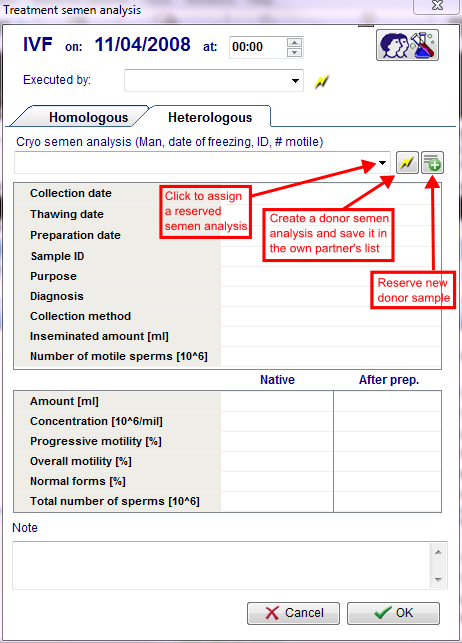Click the Native Amount [ml] cell
462x643 pixels.
click(x=277, y=401)
